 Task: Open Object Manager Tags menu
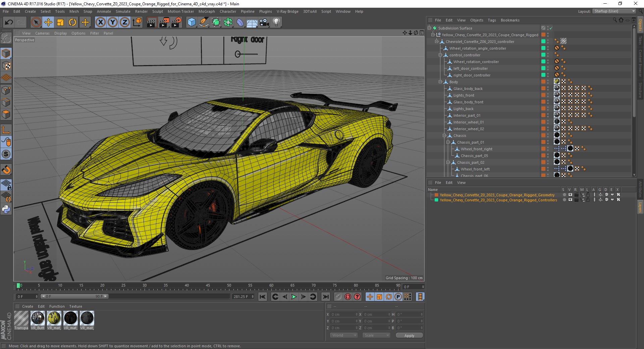point(492,20)
